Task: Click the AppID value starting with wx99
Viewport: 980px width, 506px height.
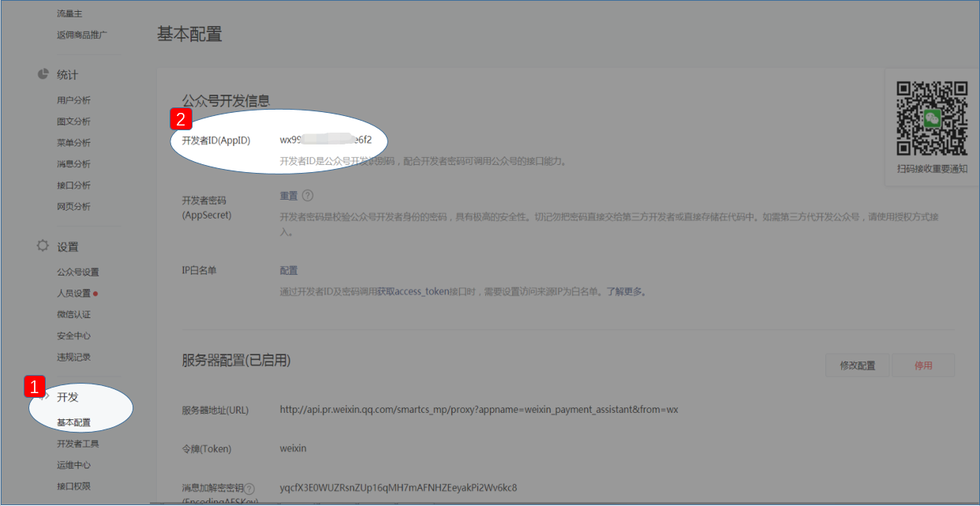Action: coord(326,140)
